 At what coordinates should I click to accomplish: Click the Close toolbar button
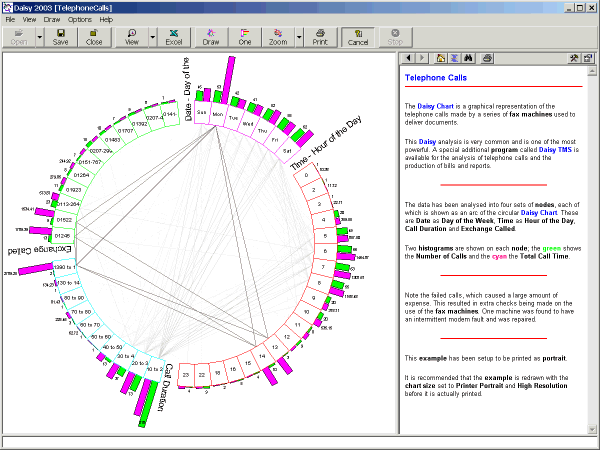click(94, 37)
